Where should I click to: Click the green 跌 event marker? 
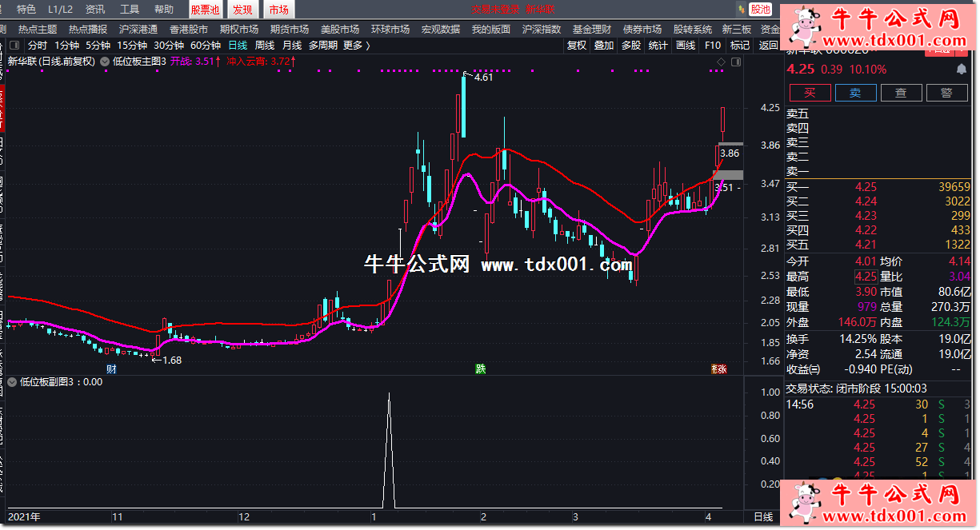coord(480,369)
